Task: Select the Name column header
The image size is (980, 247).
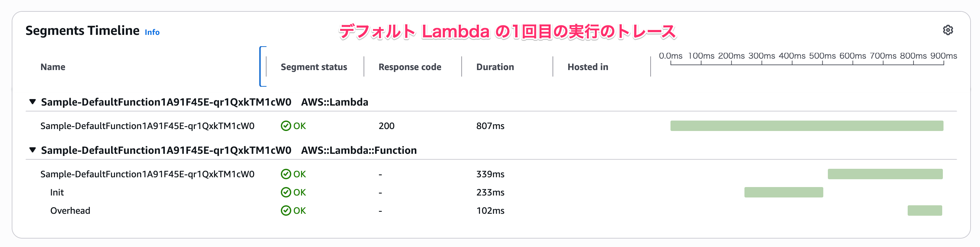Action: (x=53, y=67)
